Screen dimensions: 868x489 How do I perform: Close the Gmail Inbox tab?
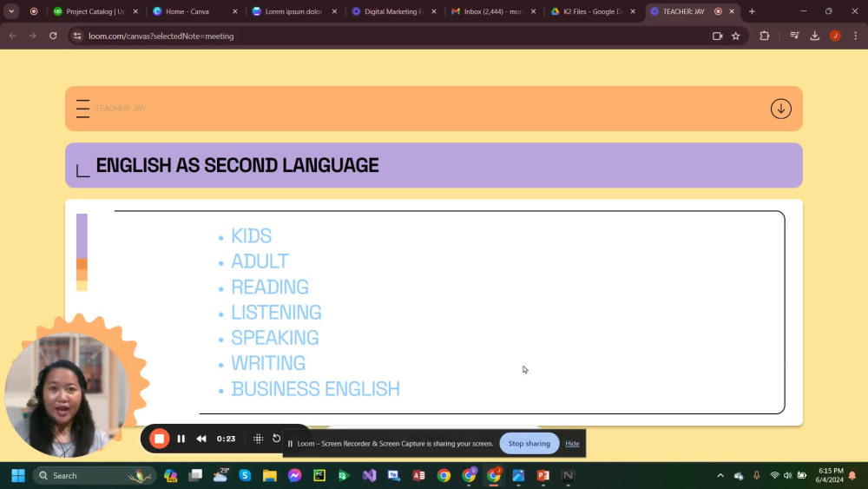pyautogui.click(x=533, y=11)
